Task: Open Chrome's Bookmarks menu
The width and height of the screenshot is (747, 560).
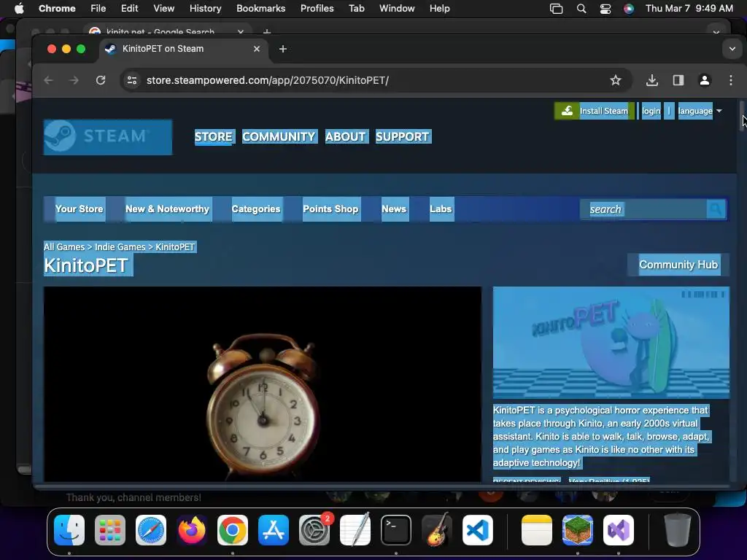Action: [260, 9]
